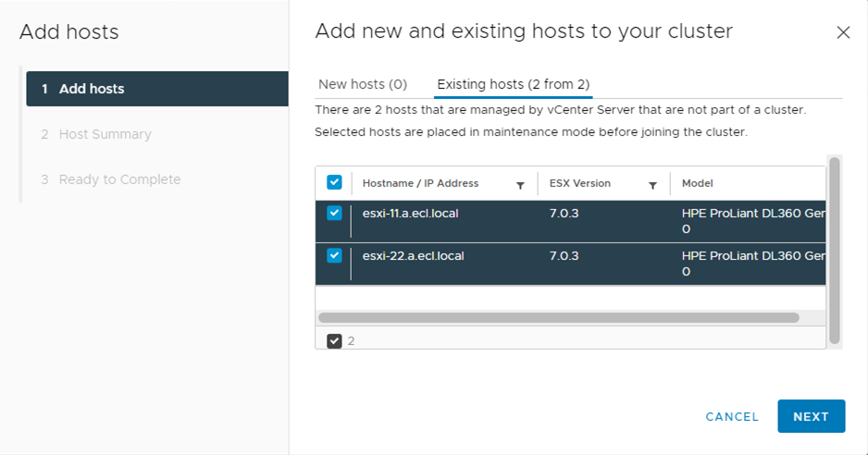The height and width of the screenshot is (455, 868).
Task: Uncheck host esxi-11.a.ecl.local
Action: 334,214
